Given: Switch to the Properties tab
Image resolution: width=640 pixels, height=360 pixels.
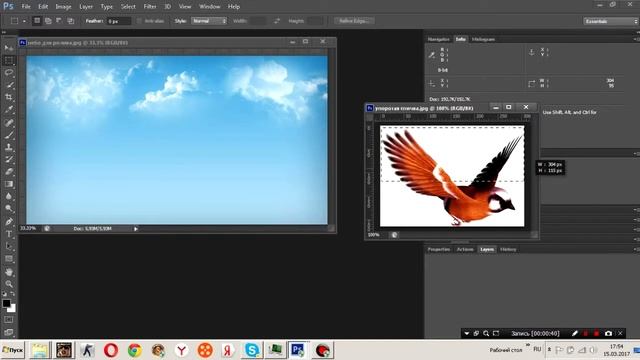Looking at the screenshot, I should click(439, 249).
